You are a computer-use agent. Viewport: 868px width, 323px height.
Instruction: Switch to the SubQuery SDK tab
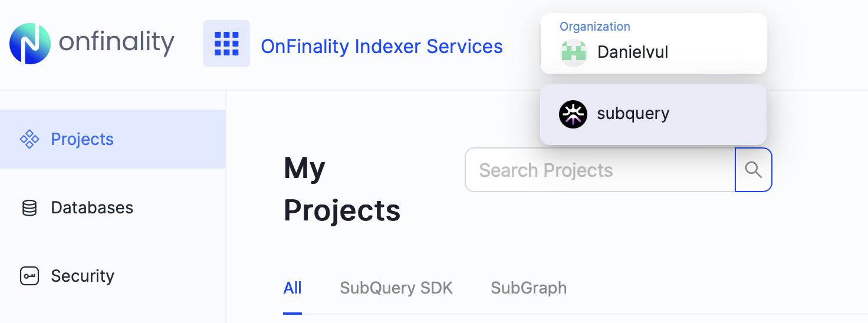tap(396, 288)
